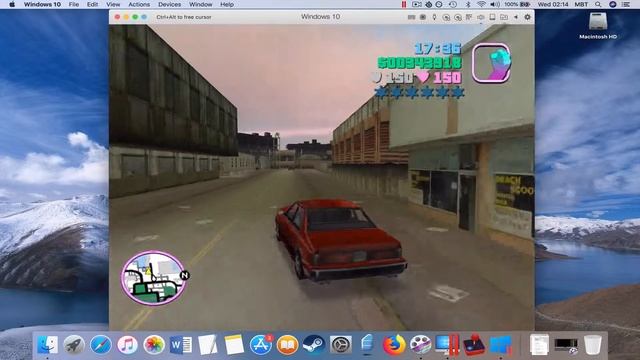
Task: Open the File menu
Action: tap(74, 4)
